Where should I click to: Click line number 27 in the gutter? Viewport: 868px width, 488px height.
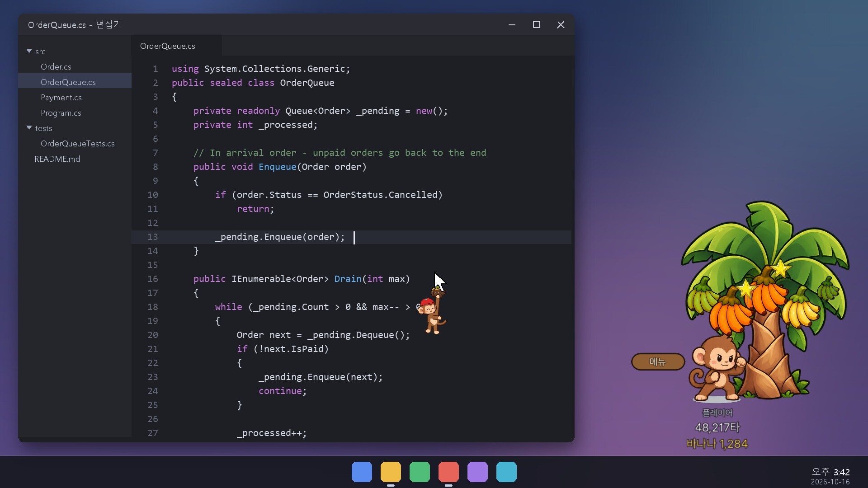coord(153,433)
